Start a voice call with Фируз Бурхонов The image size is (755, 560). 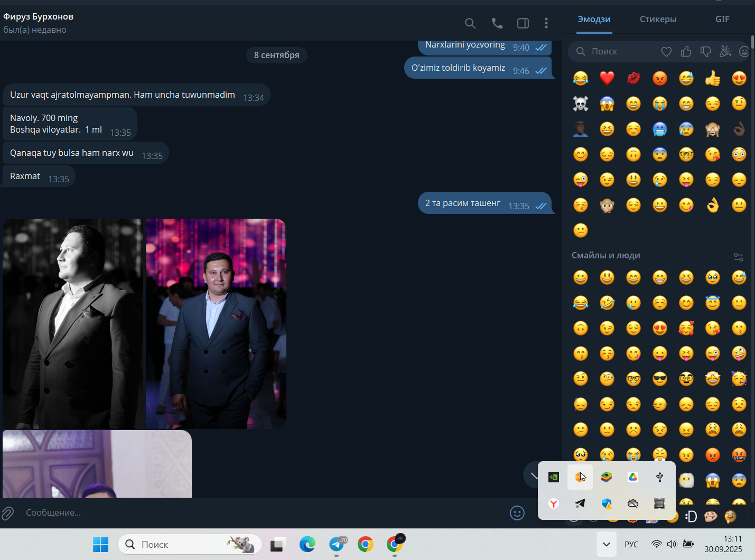(497, 23)
